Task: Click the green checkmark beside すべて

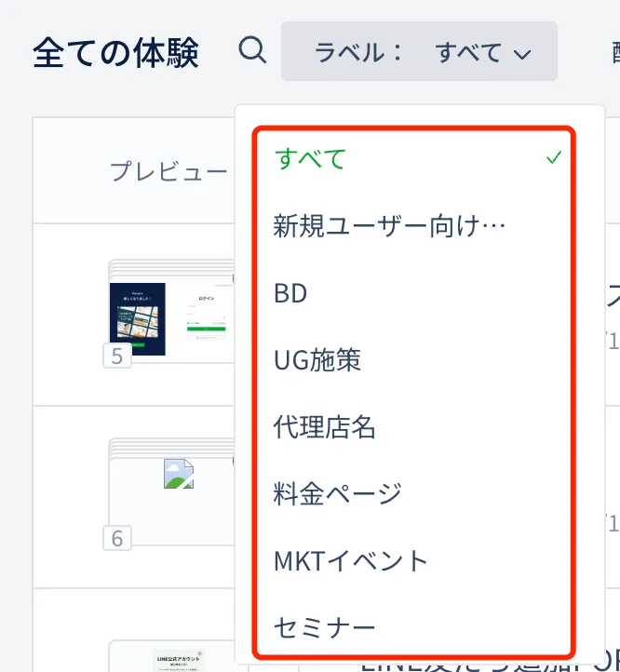Action: pos(553,159)
